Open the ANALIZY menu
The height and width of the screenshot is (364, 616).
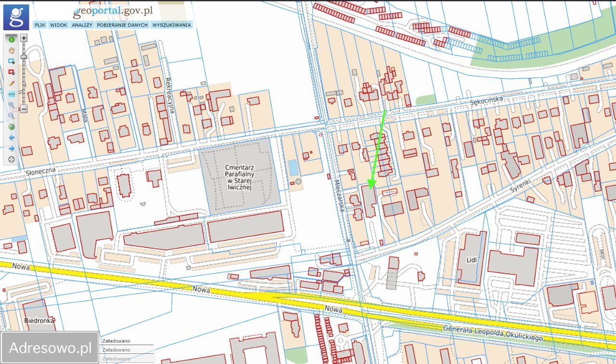[x=82, y=25]
